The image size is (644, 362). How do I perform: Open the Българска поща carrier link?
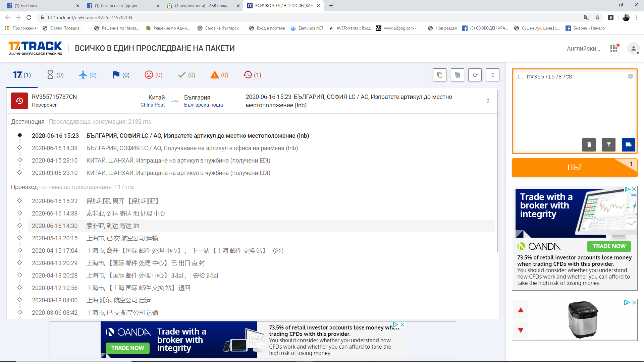203,105
